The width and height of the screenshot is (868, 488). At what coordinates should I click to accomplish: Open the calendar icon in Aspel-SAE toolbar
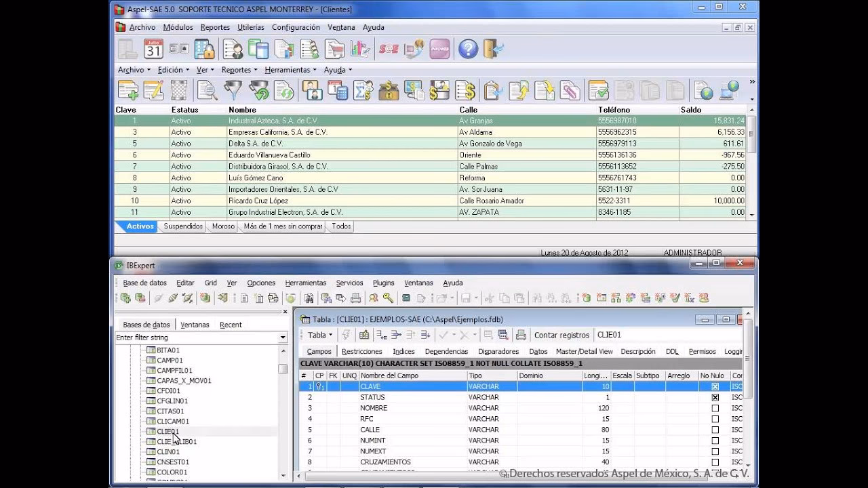(x=153, y=49)
